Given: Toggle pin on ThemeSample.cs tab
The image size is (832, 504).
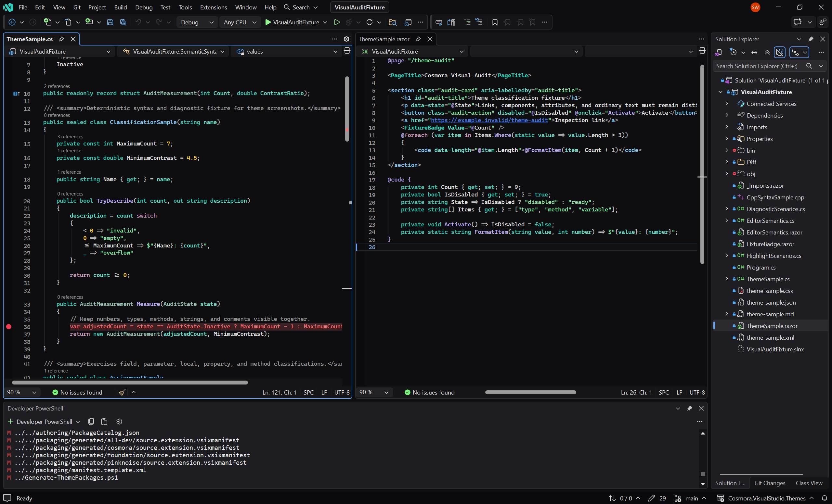Looking at the screenshot, I should tap(61, 39).
